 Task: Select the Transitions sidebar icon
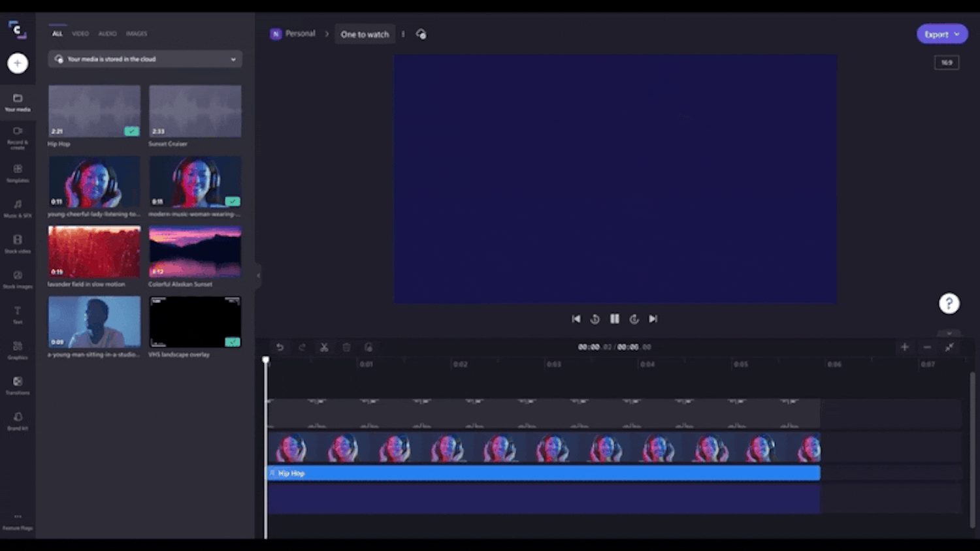(x=17, y=385)
